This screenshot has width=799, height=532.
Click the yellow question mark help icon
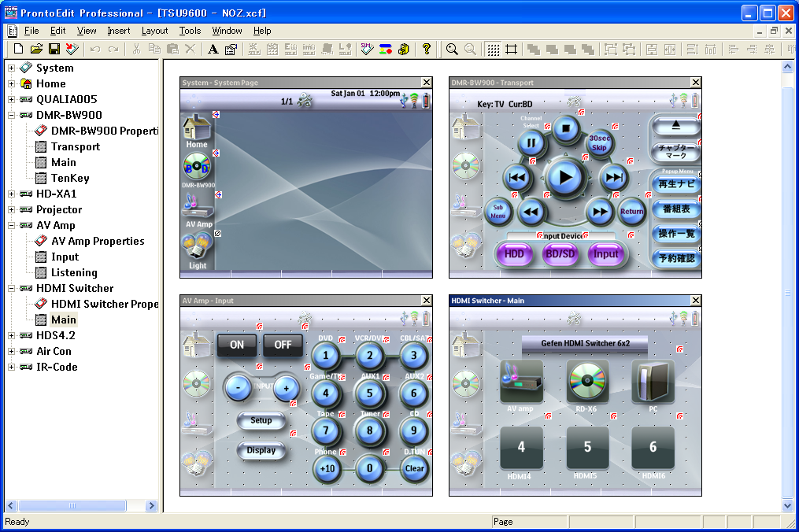pyautogui.click(x=426, y=50)
